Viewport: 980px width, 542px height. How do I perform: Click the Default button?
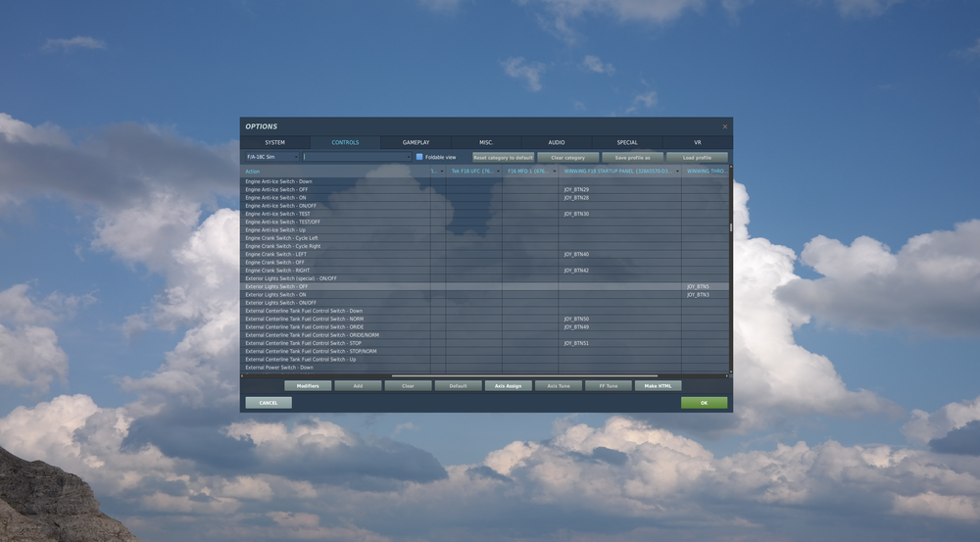tap(458, 386)
